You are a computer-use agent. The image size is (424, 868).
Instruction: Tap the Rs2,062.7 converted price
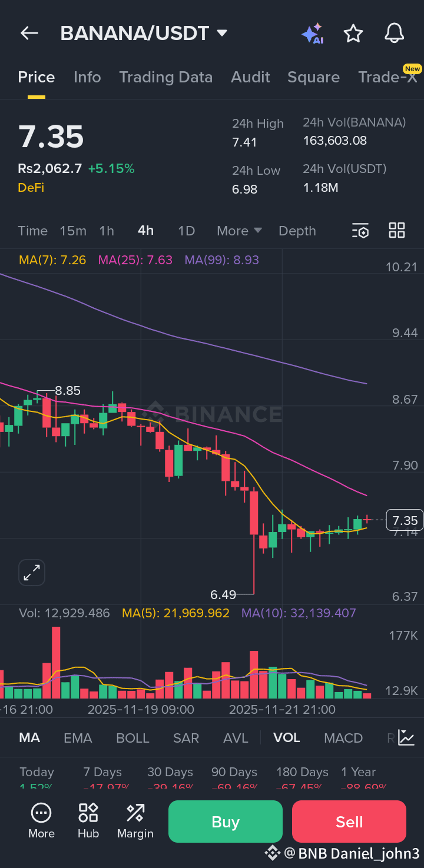pyautogui.click(x=50, y=169)
